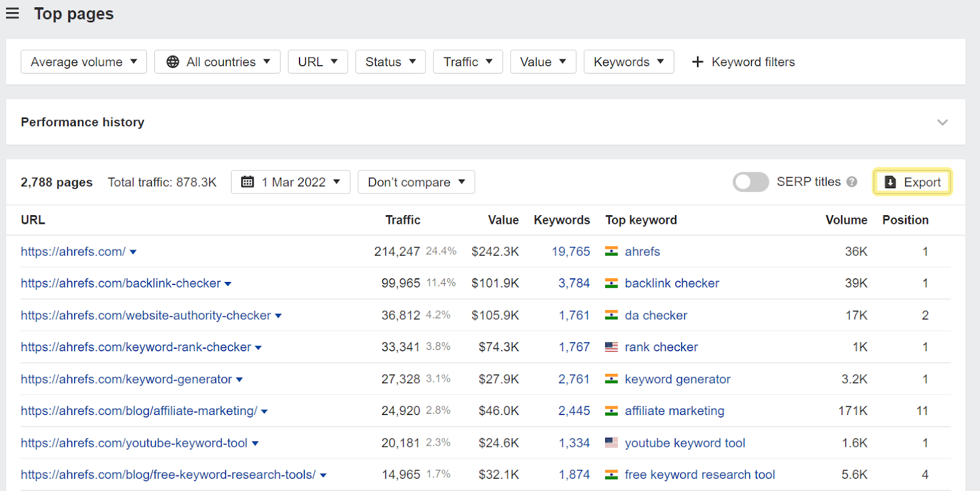The height and width of the screenshot is (491, 980).
Task: Click the India flag beside da checker
Action: [x=611, y=315]
